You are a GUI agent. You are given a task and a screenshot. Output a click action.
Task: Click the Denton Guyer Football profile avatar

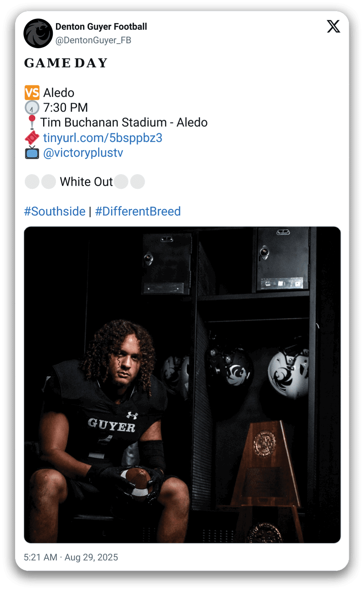[x=38, y=34]
